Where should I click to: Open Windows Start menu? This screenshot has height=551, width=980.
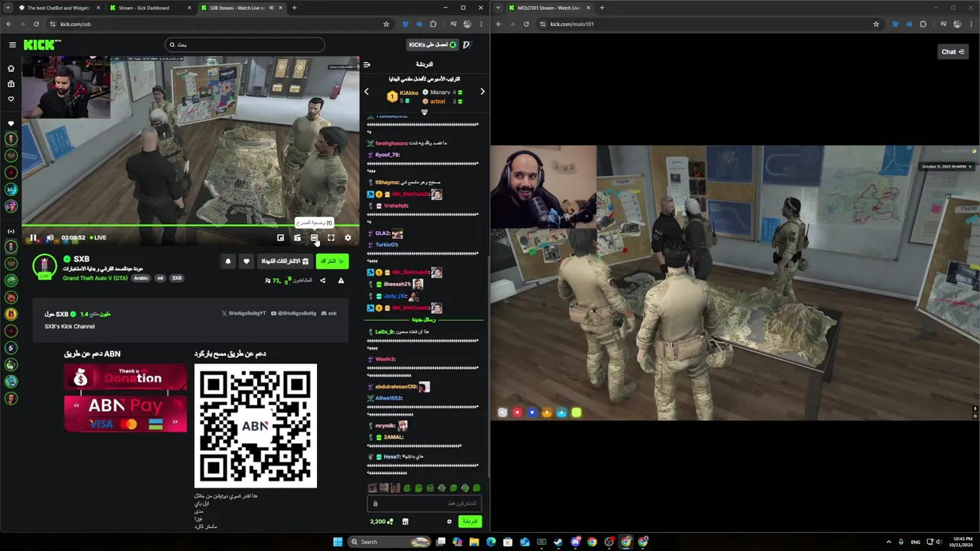tap(338, 542)
